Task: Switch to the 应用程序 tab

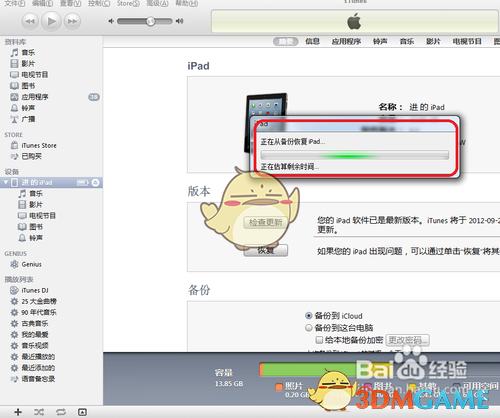Action: click(x=346, y=41)
